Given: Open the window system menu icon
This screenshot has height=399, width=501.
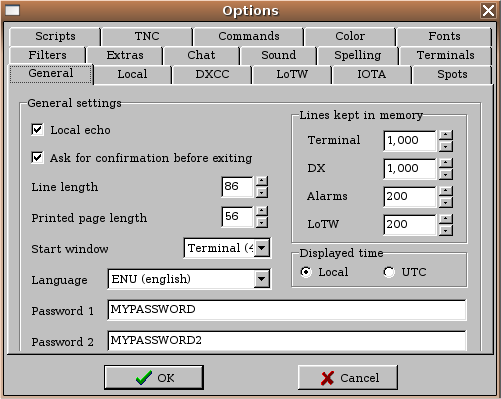Looking at the screenshot, I should pos(12,10).
